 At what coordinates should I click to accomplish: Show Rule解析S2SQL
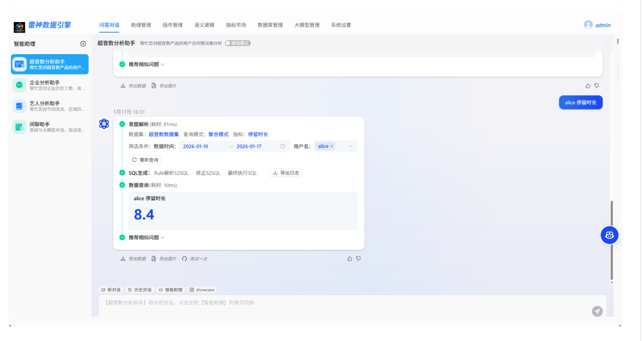(x=171, y=173)
